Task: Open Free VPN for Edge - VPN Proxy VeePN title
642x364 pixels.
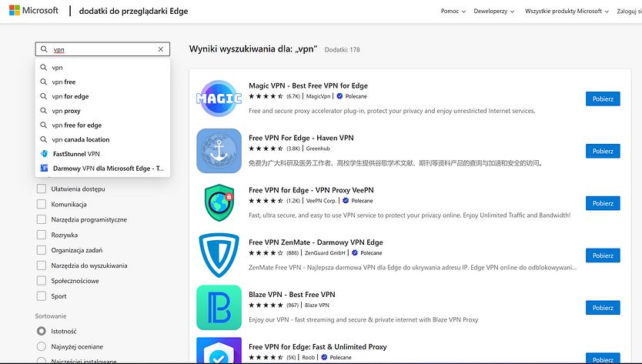Action: tap(311, 190)
